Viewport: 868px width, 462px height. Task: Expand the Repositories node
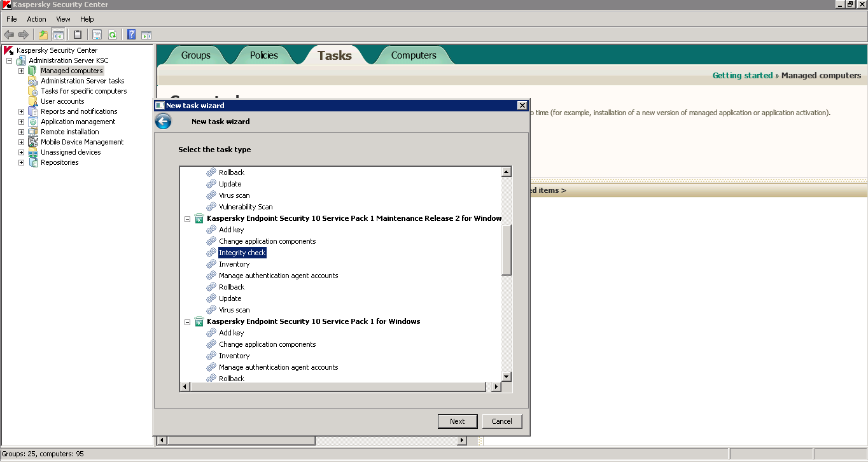tap(21, 162)
